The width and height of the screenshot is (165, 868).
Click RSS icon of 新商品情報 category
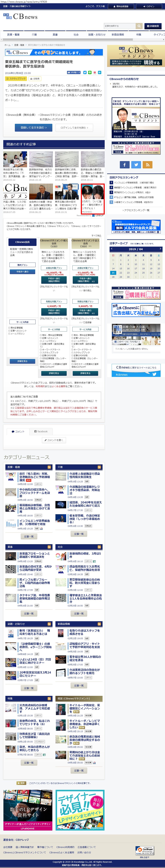pyautogui.click(x=99, y=624)
